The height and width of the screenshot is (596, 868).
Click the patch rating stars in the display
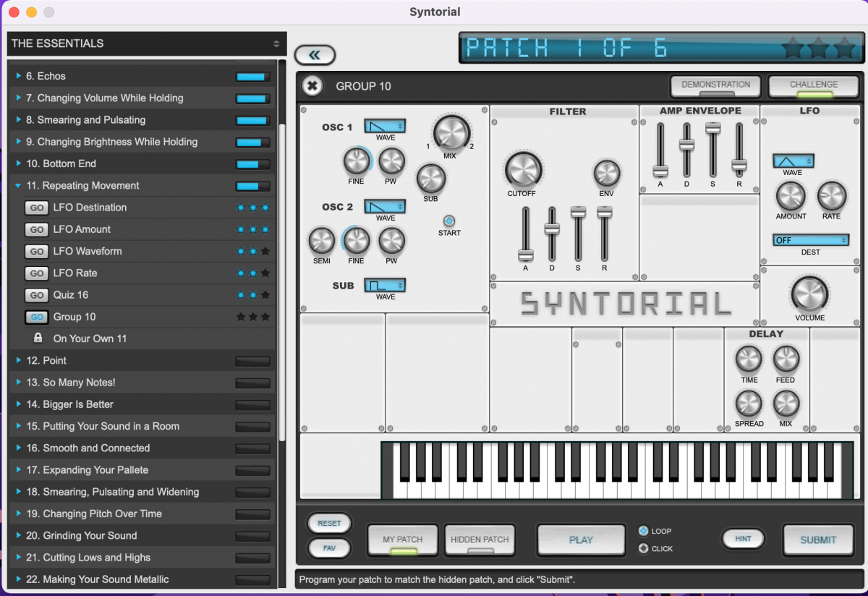coord(818,48)
